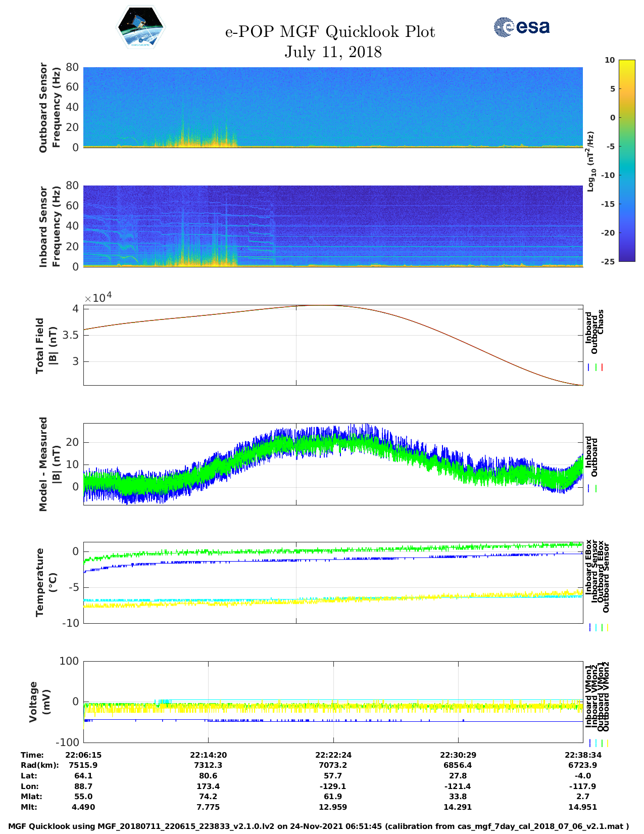The width and height of the screenshot is (644, 834).
Task: Click the Outboard Sensor spectrogram panel
Action: pyautogui.click(x=333, y=107)
